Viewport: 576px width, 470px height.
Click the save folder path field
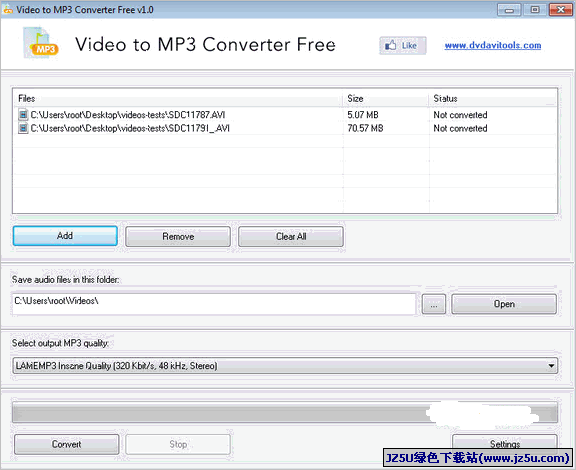click(x=214, y=304)
